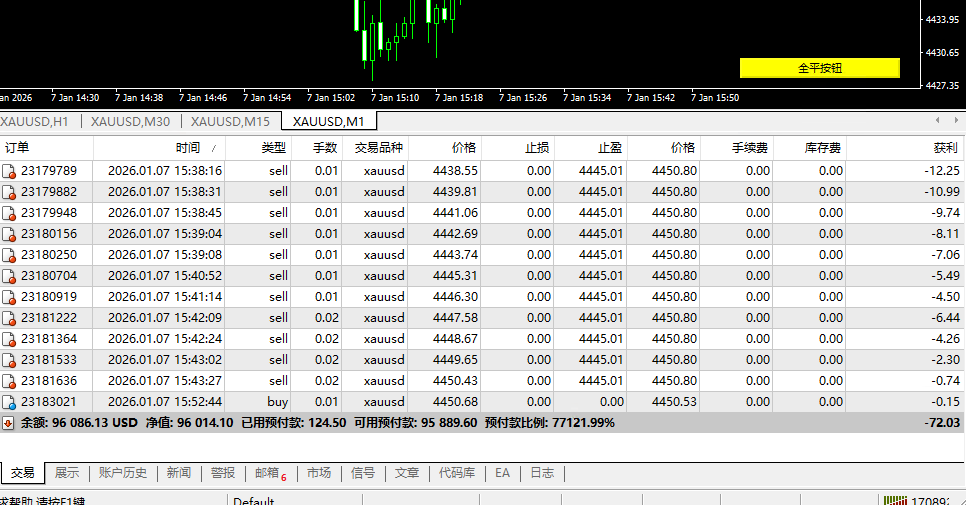Screen dimensions: 966x505
Task: Select the XAUUSD,M1 chart tab
Action: (x=328, y=121)
